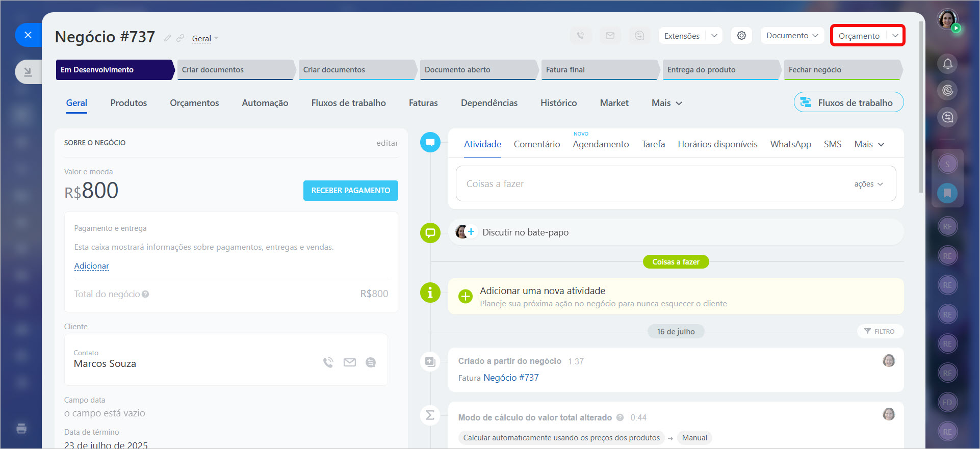Screen dimensions: 980x449
Task: Open notifications bell in right sidebar
Action: point(947,64)
